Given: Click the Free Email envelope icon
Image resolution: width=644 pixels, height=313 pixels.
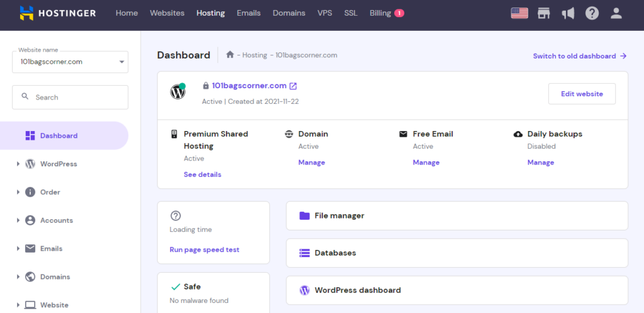Looking at the screenshot, I should point(403,134).
